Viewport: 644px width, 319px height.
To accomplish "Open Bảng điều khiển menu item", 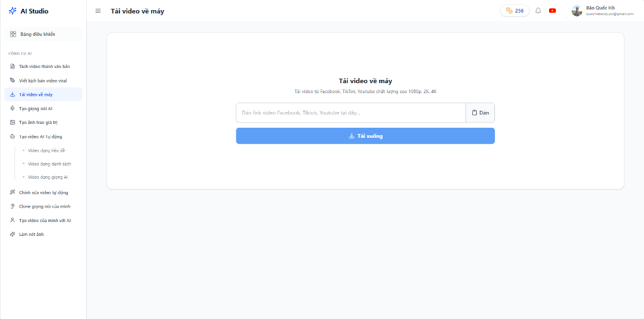I will click(x=43, y=34).
